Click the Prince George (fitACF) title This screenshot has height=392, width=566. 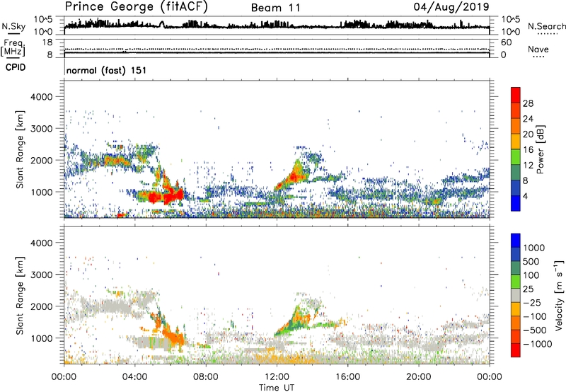[x=136, y=7]
